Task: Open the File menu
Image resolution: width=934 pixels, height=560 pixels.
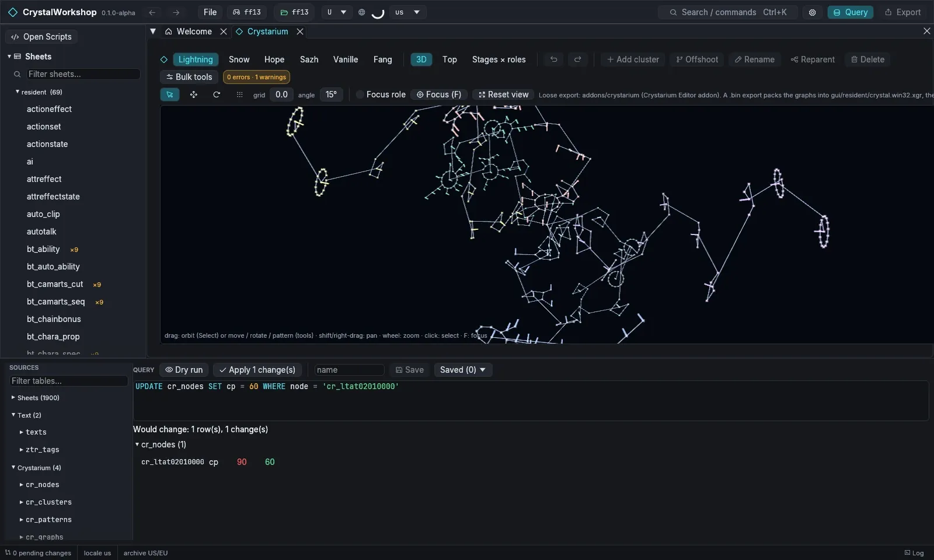Action: click(x=210, y=12)
